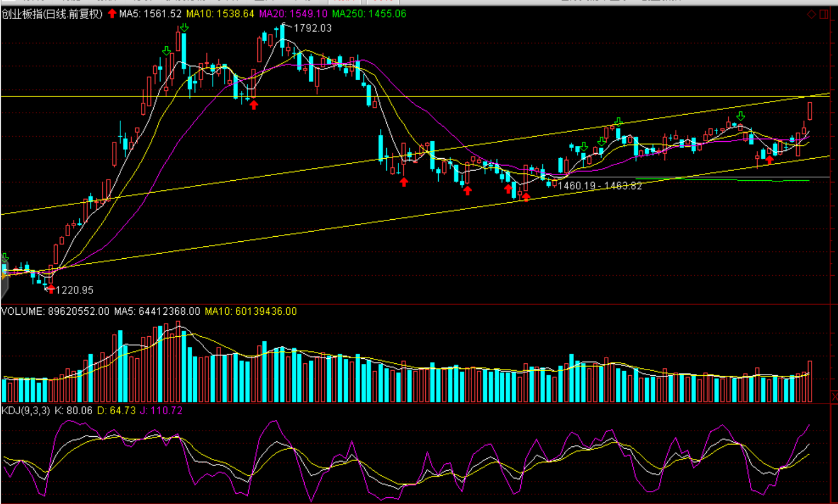Click the rightmost red buy arrow on chart
The height and width of the screenshot is (504, 838).
click(x=769, y=160)
